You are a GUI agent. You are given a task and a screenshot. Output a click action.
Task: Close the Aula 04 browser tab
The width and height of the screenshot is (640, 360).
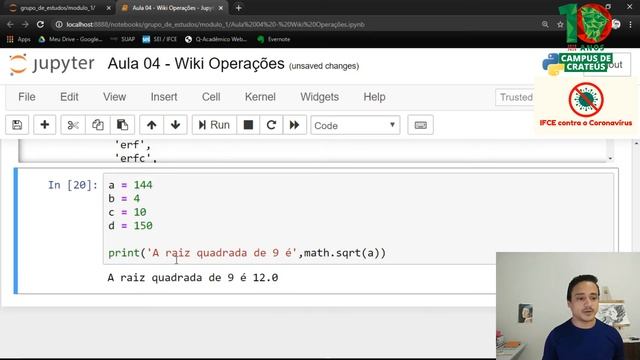[221, 8]
